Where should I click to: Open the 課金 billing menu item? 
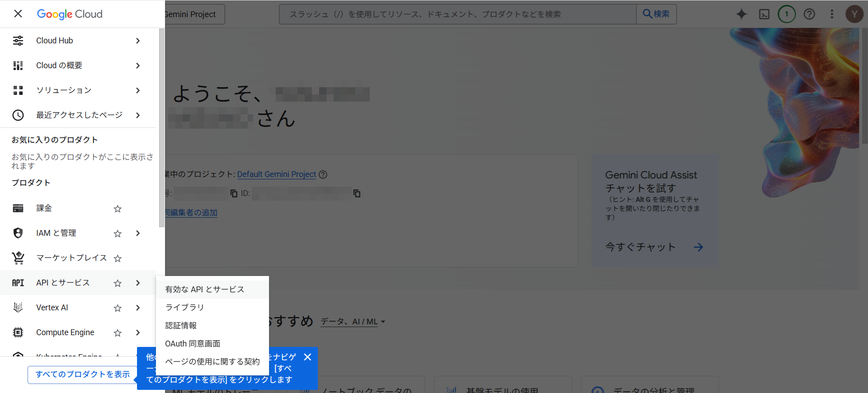(44, 208)
